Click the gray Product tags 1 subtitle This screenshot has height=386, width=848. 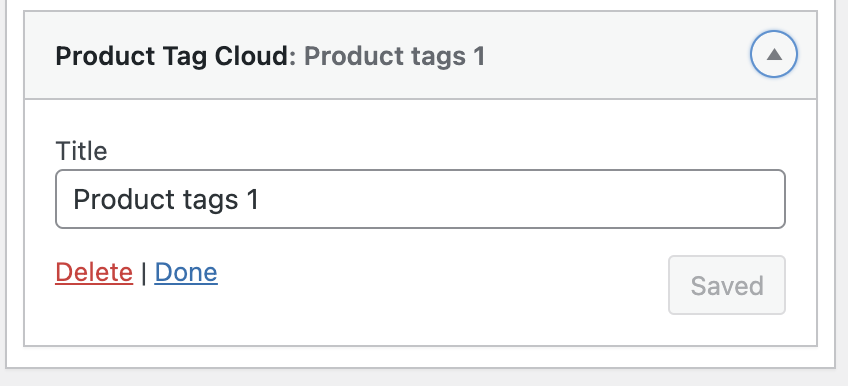pyautogui.click(x=394, y=56)
